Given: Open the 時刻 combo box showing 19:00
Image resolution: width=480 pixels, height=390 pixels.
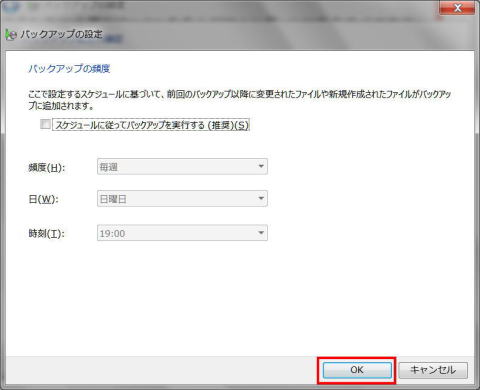Looking at the screenshot, I should pos(182,233).
